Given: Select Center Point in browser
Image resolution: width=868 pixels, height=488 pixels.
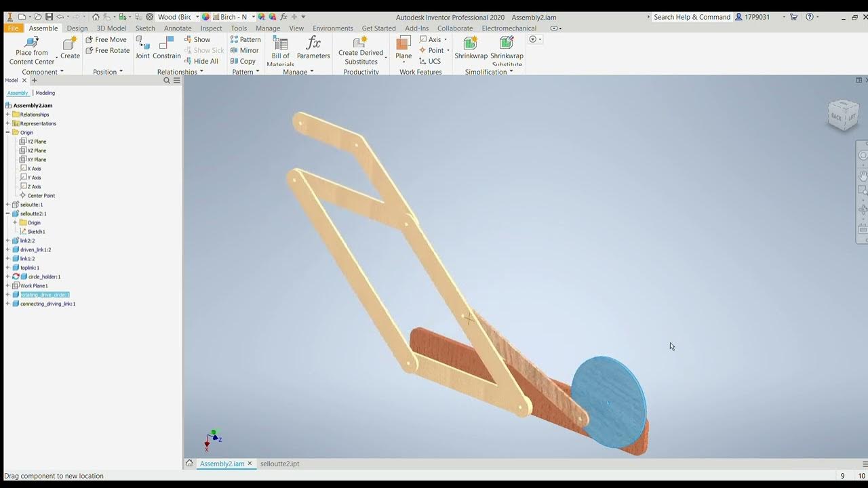Looking at the screenshot, I should pyautogui.click(x=37, y=196).
